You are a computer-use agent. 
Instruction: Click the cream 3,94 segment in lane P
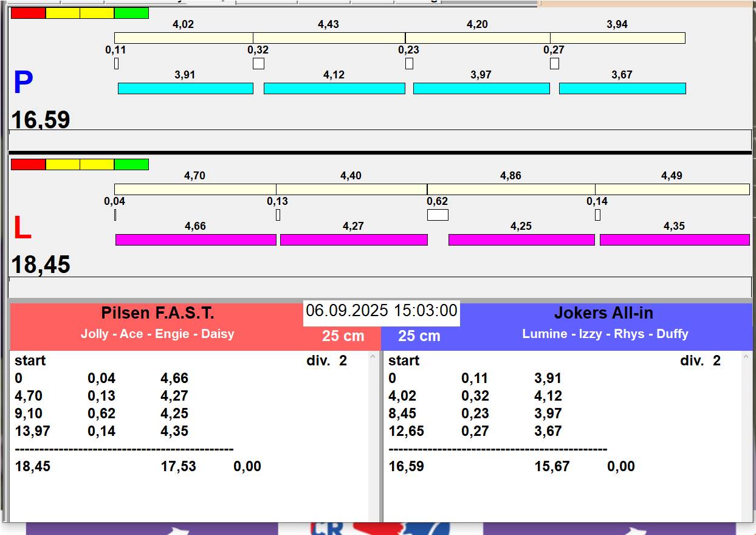coord(618,38)
